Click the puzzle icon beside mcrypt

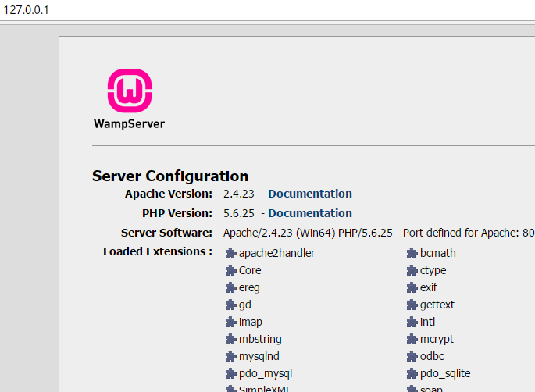click(412, 339)
